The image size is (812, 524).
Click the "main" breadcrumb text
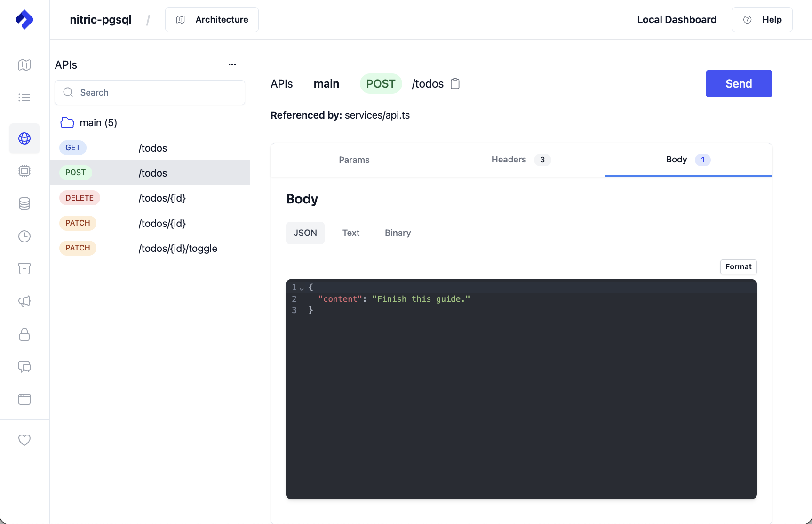click(x=326, y=84)
